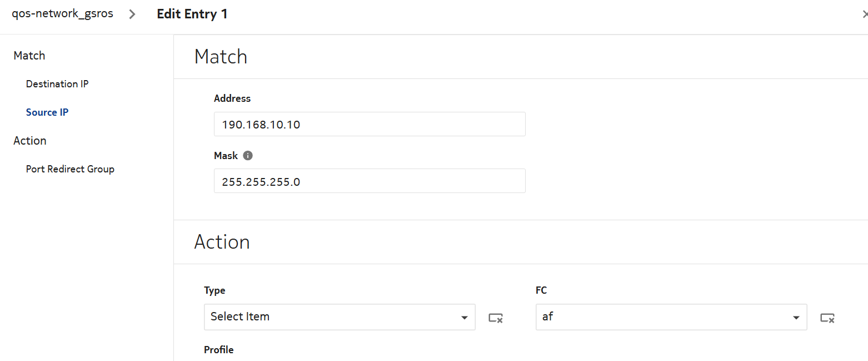Go back to qos-network_gsros breadcrumb
Viewport: 868px width, 361px height.
[62, 14]
